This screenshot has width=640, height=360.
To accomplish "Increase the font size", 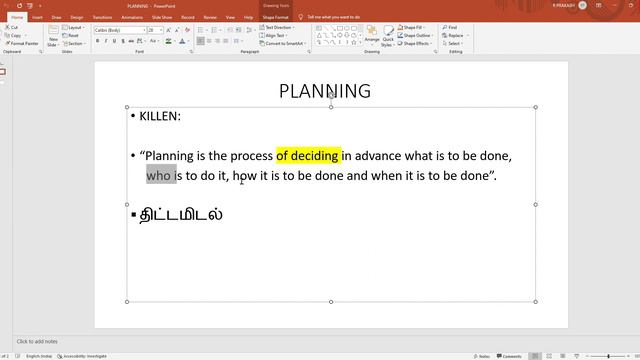I will [x=168, y=30].
